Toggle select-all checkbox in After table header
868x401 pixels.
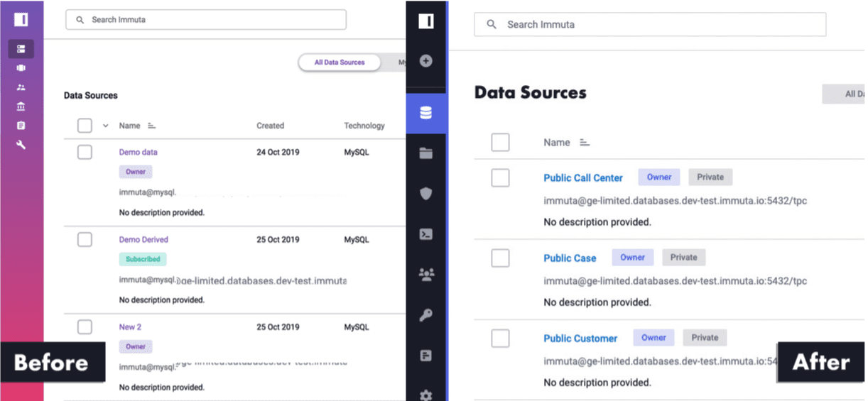[x=501, y=142]
